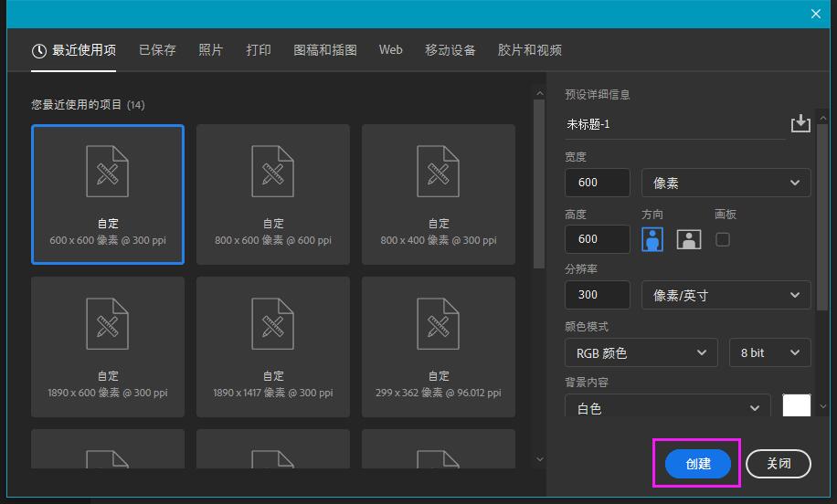Switch to the 胶片和视频 tab

coord(530,50)
